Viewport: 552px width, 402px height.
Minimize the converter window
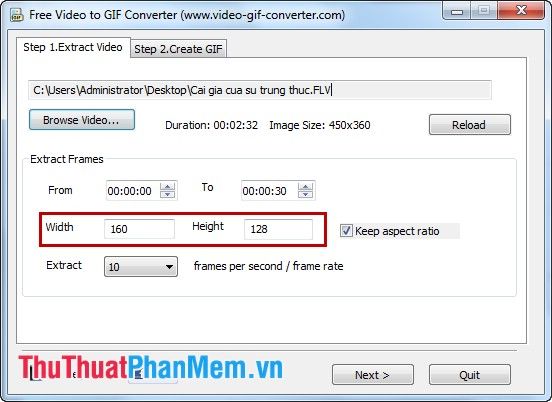pyautogui.click(x=457, y=11)
